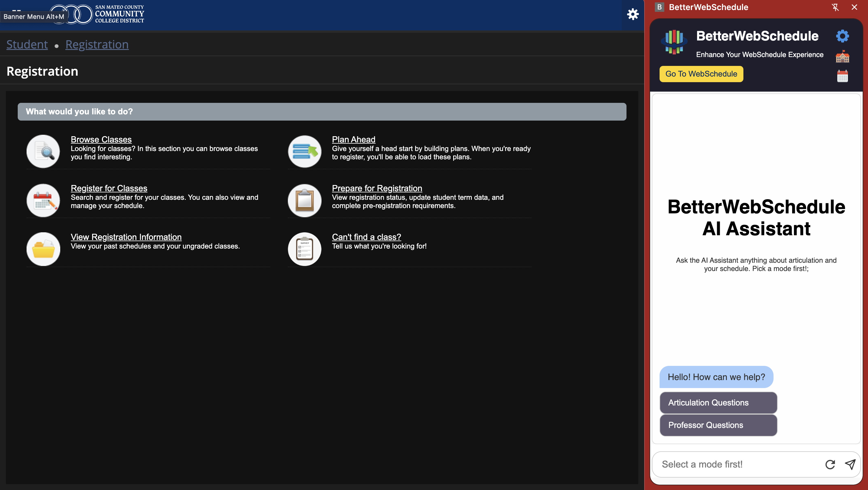Image resolution: width=868 pixels, height=490 pixels.
Task: Click the Plan Ahead list icon
Action: tap(304, 151)
